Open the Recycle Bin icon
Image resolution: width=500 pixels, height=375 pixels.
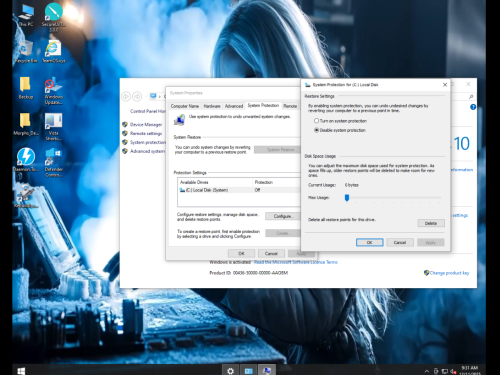(26, 52)
